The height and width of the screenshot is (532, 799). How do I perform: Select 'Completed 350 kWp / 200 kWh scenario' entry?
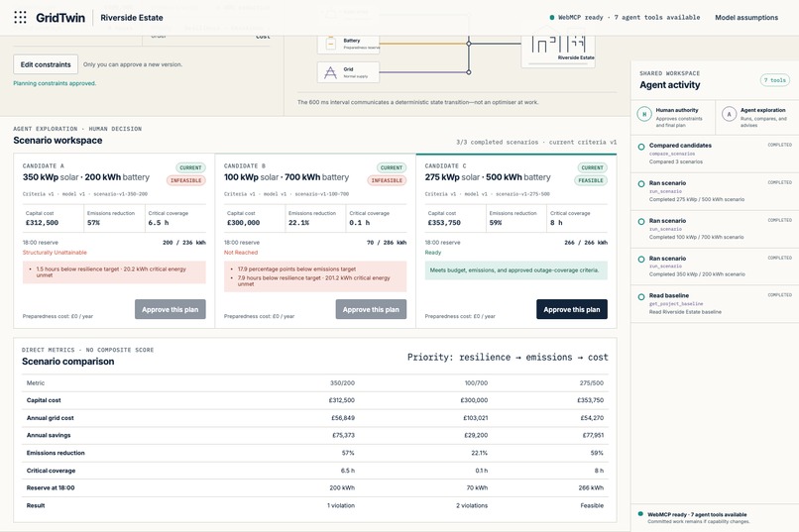tap(715, 266)
